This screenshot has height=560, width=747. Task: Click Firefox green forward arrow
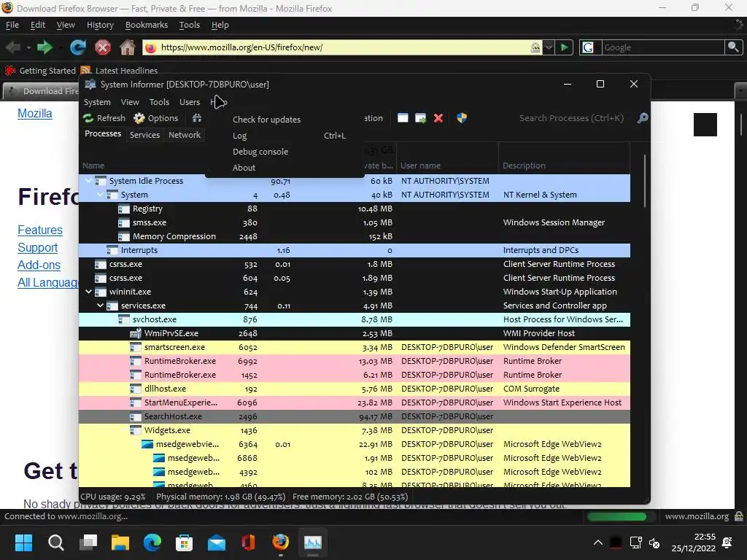click(44, 47)
